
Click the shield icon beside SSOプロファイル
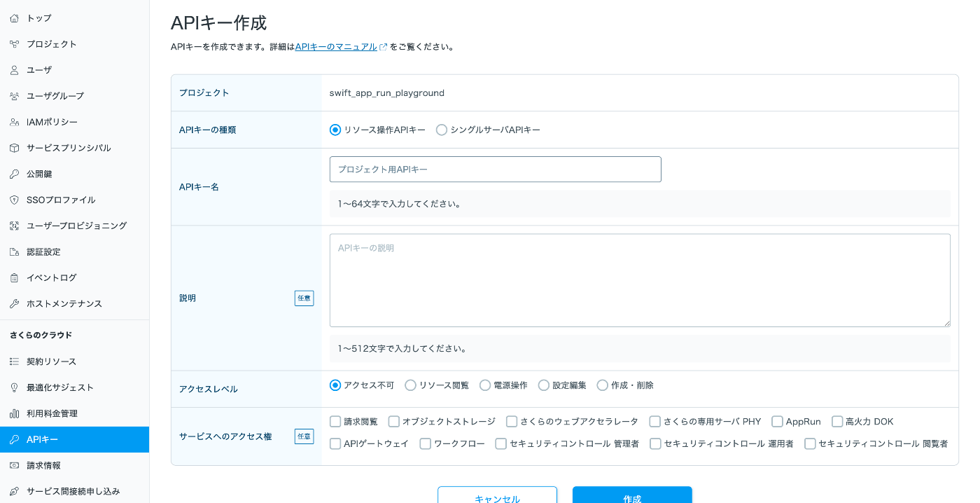point(14,200)
